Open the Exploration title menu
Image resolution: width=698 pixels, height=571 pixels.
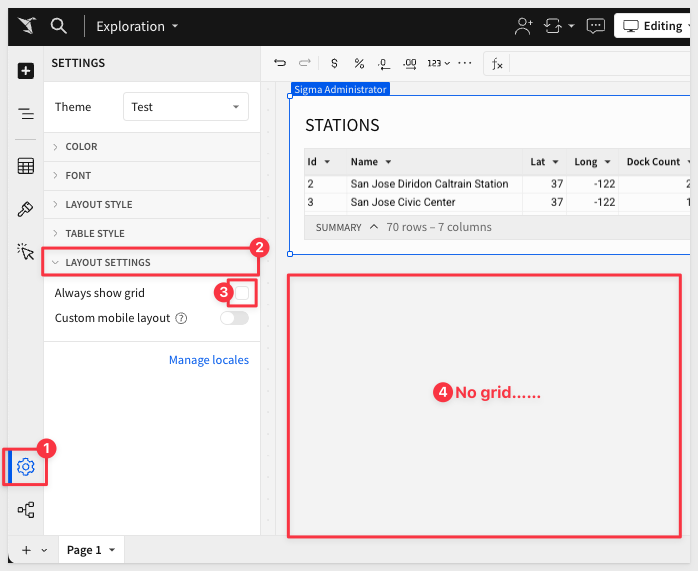(137, 26)
